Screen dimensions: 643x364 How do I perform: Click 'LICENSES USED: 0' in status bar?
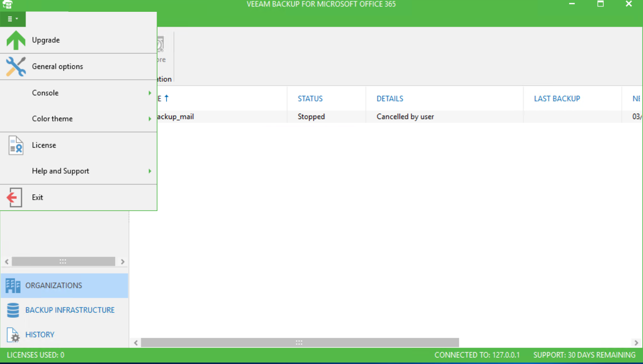[35, 355]
